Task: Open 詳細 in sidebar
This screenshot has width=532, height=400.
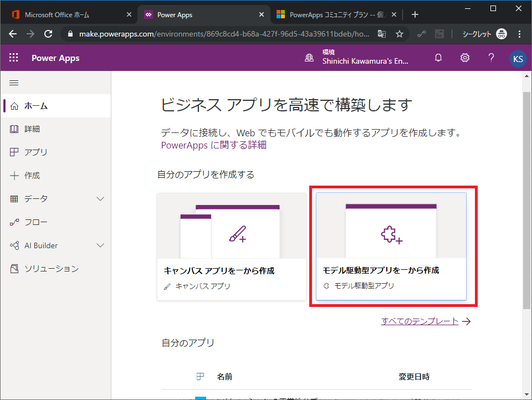Action: [56, 129]
